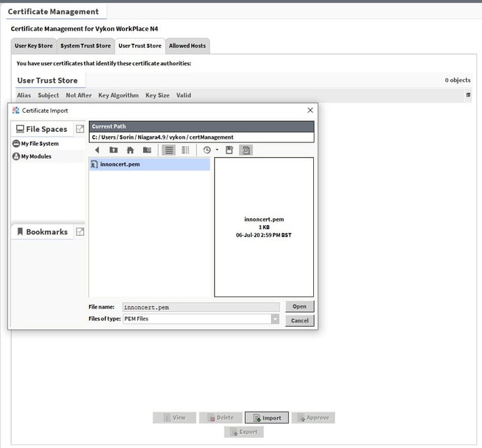Sort by Alias column
This screenshot has width=482, height=448.
(24, 95)
